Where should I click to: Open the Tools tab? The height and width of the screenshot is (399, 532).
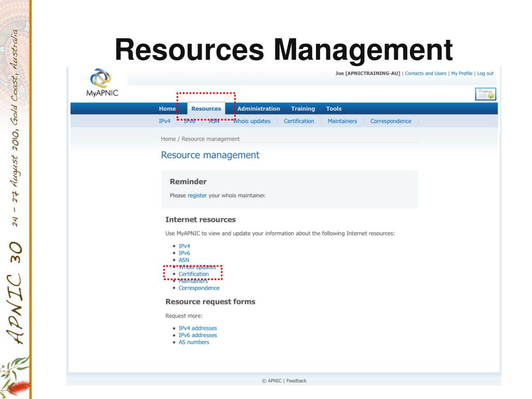tap(334, 109)
